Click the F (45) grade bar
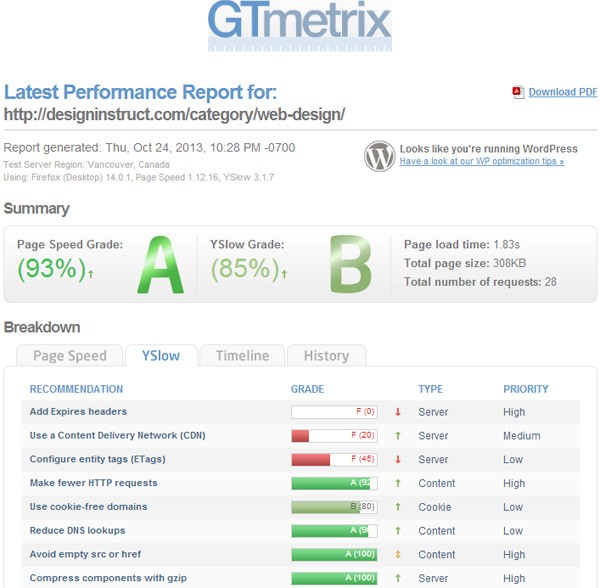This screenshot has height=588, width=600. click(334, 459)
